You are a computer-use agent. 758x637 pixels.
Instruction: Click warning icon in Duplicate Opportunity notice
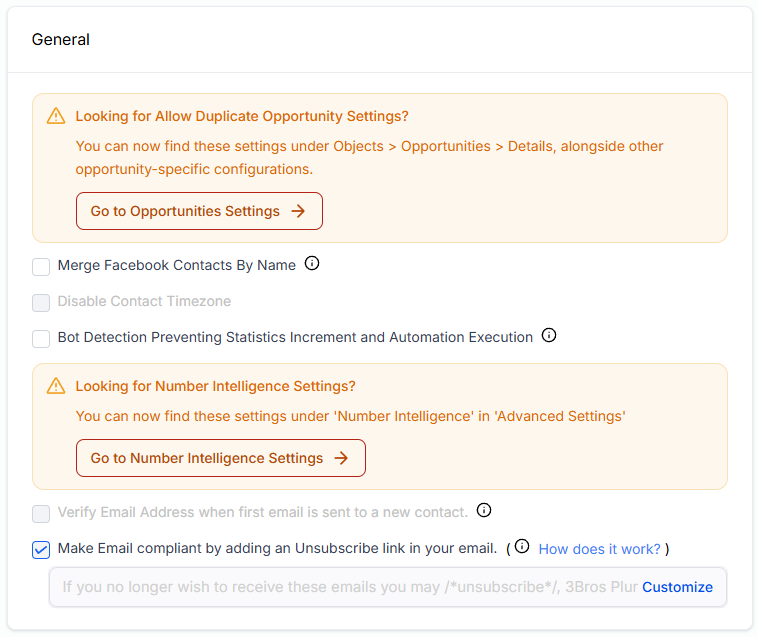(x=56, y=116)
